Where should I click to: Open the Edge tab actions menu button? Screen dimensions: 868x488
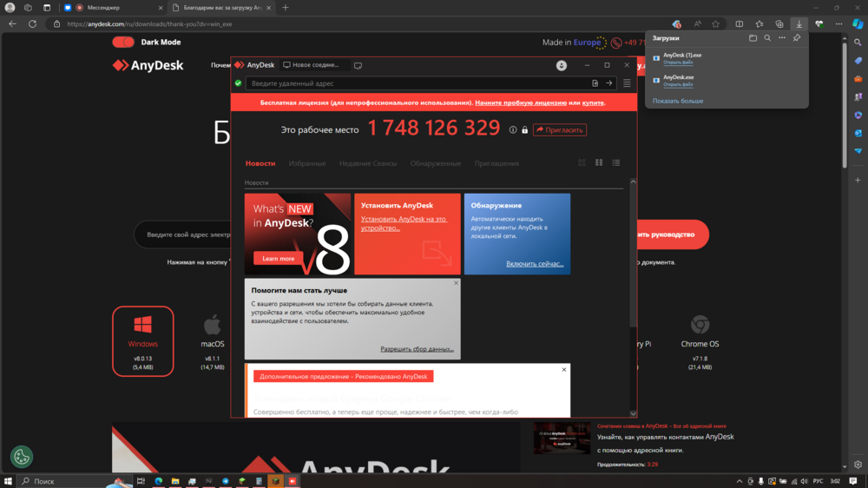(47, 8)
